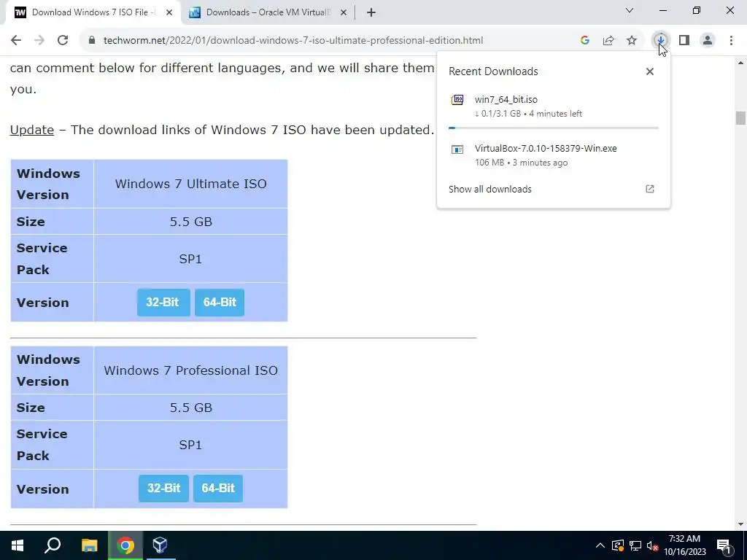Download Windows 7 Professional 32-Bit
This screenshot has height=560, width=747.
pyautogui.click(x=163, y=488)
